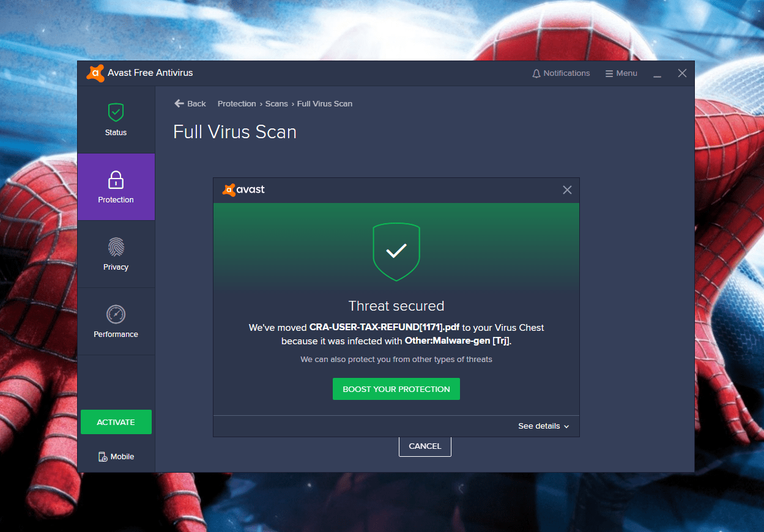
Task: Cancel the Full Virus Scan
Action: coord(425,446)
